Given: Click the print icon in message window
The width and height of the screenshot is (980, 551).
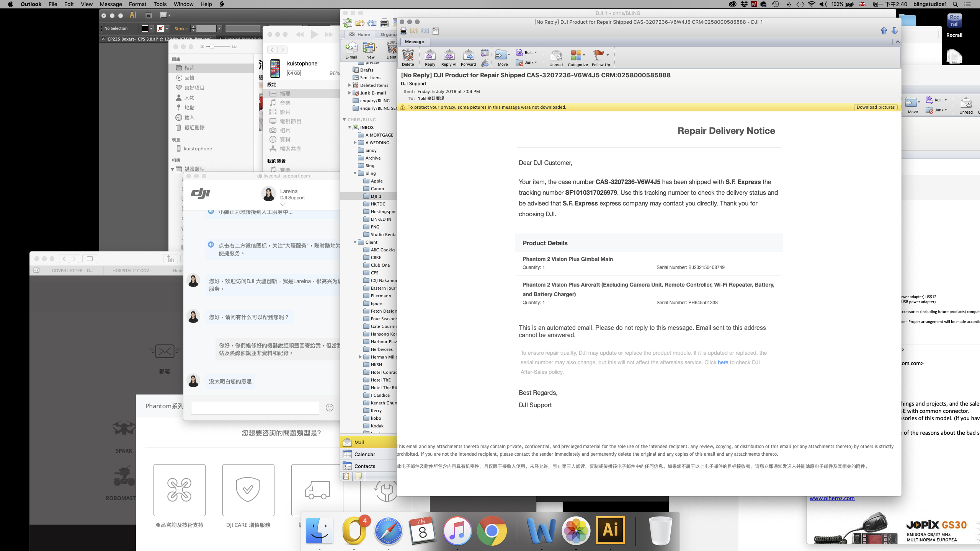Looking at the screenshot, I should point(403,31).
